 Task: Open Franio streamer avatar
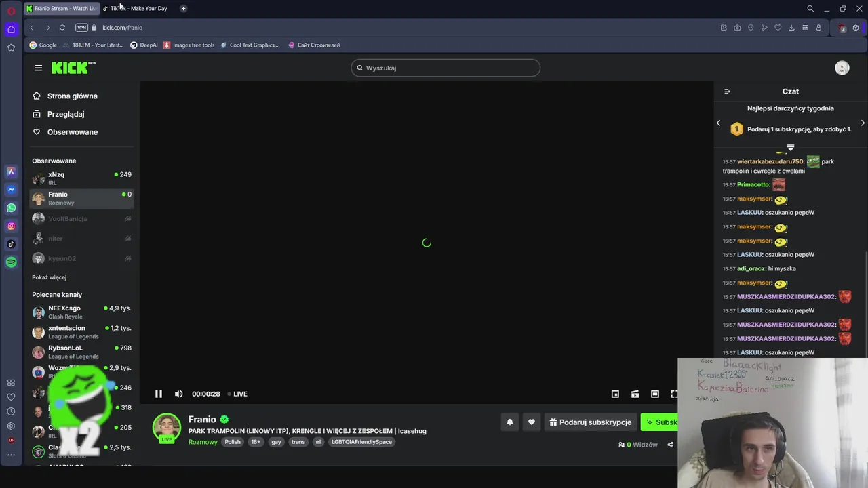167,428
